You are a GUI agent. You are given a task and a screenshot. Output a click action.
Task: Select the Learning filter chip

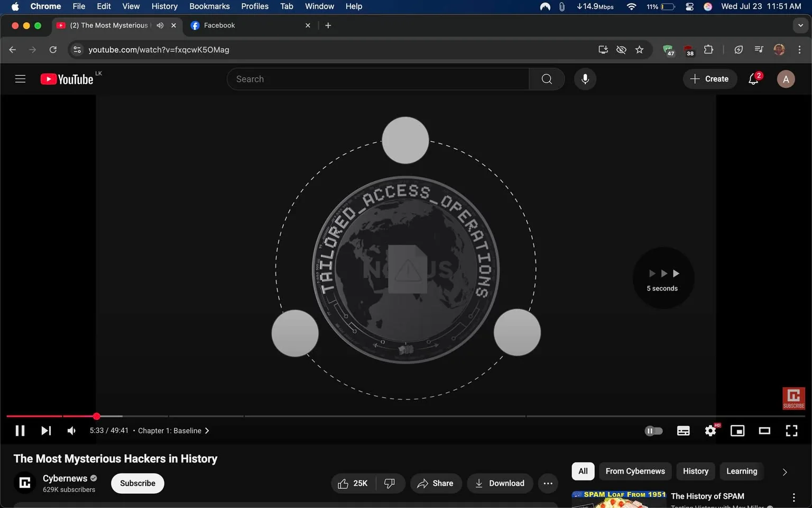click(742, 471)
